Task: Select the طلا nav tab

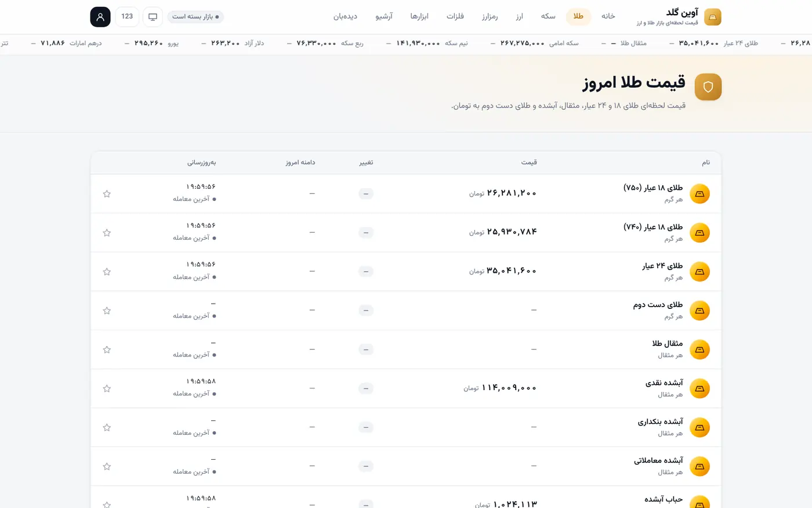Action: pyautogui.click(x=578, y=16)
